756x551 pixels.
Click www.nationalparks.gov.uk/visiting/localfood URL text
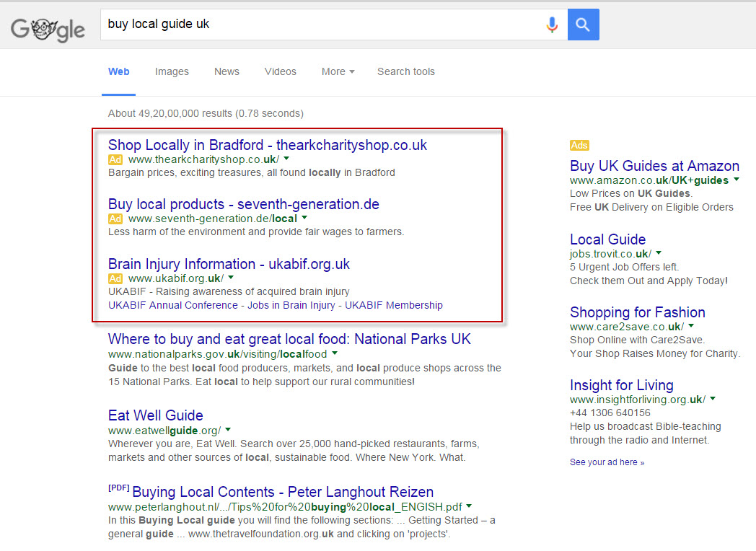217,354
